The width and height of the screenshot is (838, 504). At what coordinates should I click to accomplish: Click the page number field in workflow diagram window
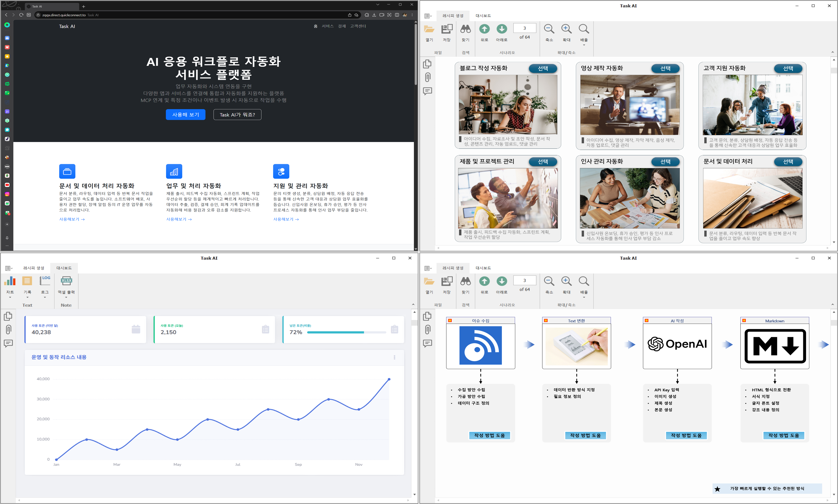coord(525,281)
